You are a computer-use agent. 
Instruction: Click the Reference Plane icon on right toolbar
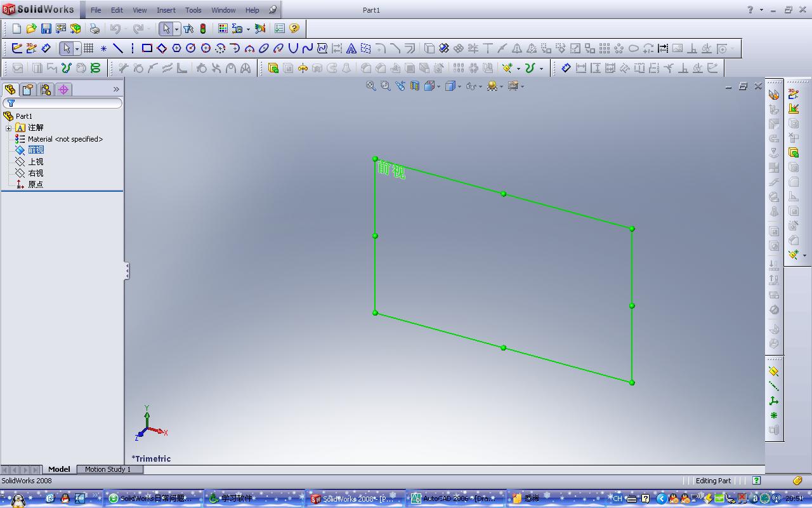pyautogui.click(x=774, y=371)
